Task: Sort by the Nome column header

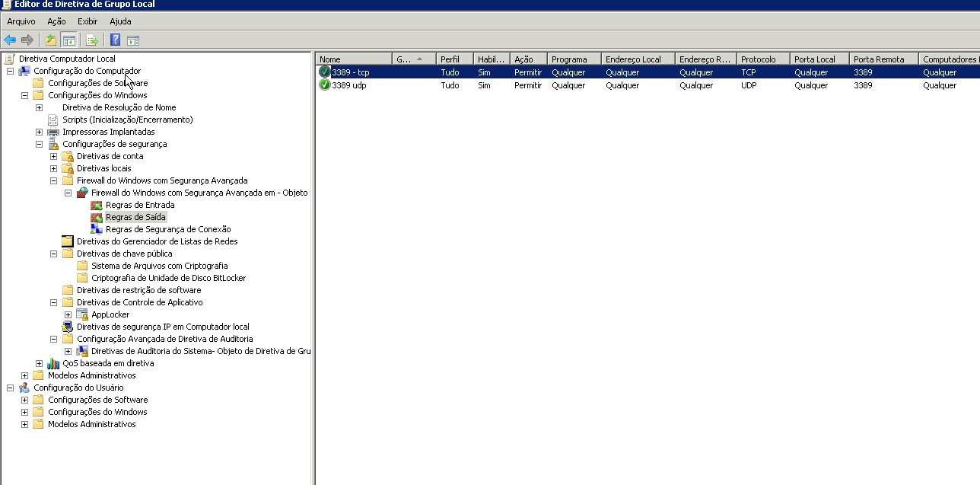Action: click(x=354, y=59)
